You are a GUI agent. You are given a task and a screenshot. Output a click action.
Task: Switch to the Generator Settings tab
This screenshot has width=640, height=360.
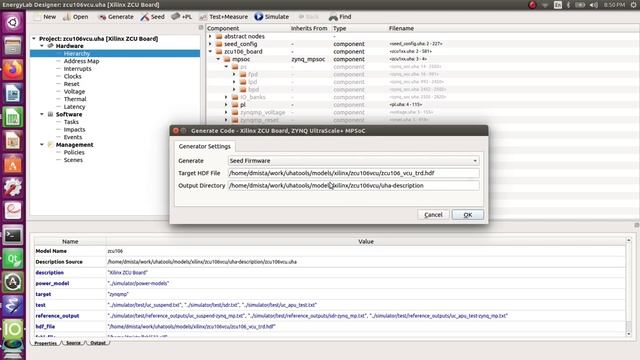click(x=204, y=146)
